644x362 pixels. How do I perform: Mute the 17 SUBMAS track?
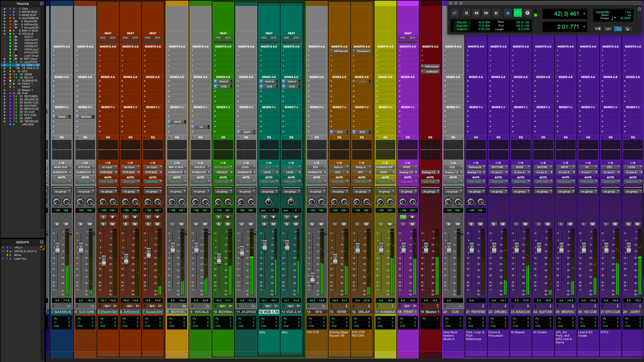390,224
